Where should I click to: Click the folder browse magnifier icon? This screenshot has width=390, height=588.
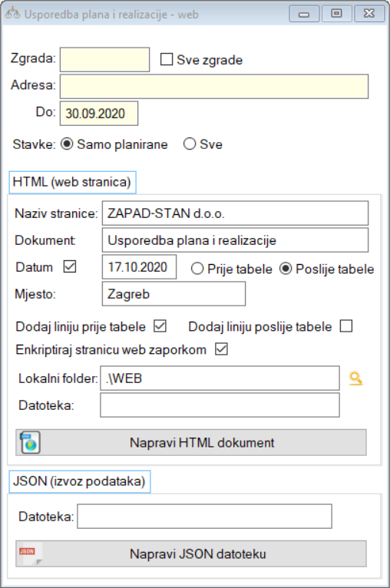pyautogui.click(x=355, y=378)
